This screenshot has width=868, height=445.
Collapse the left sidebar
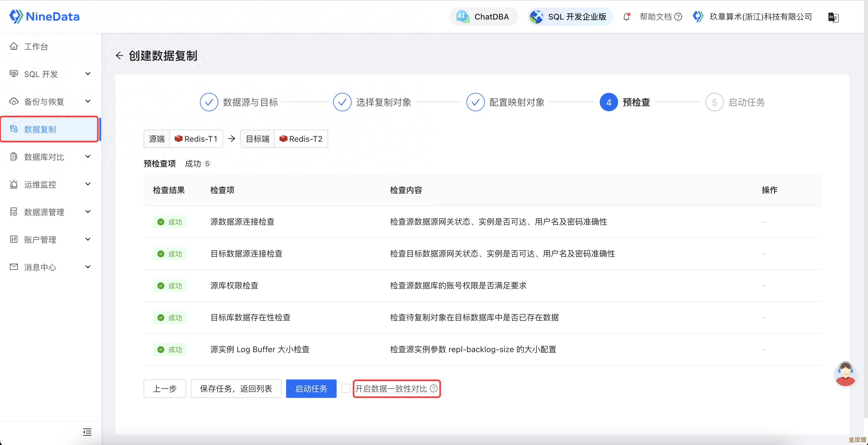[x=87, y=432]
